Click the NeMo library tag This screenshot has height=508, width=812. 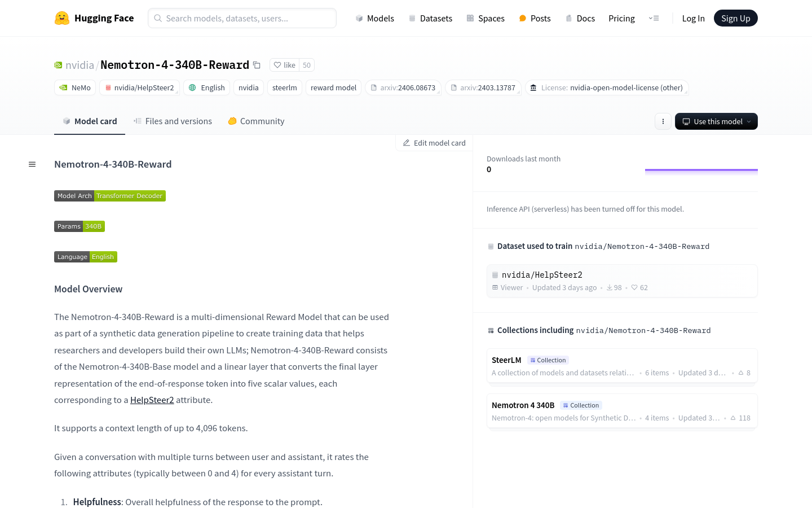pyautogui.click(x=75, y=87)
